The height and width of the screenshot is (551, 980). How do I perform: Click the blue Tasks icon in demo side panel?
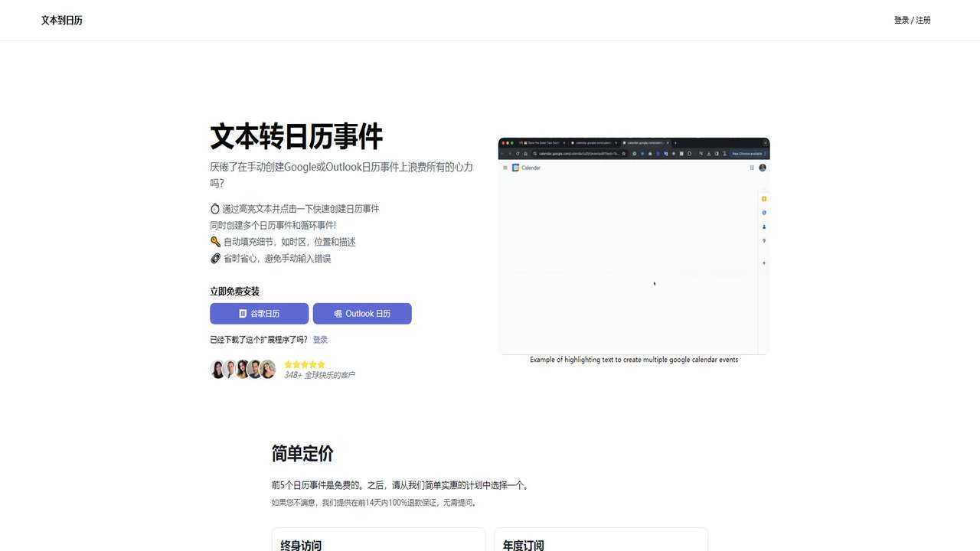[x=764, y=213]
